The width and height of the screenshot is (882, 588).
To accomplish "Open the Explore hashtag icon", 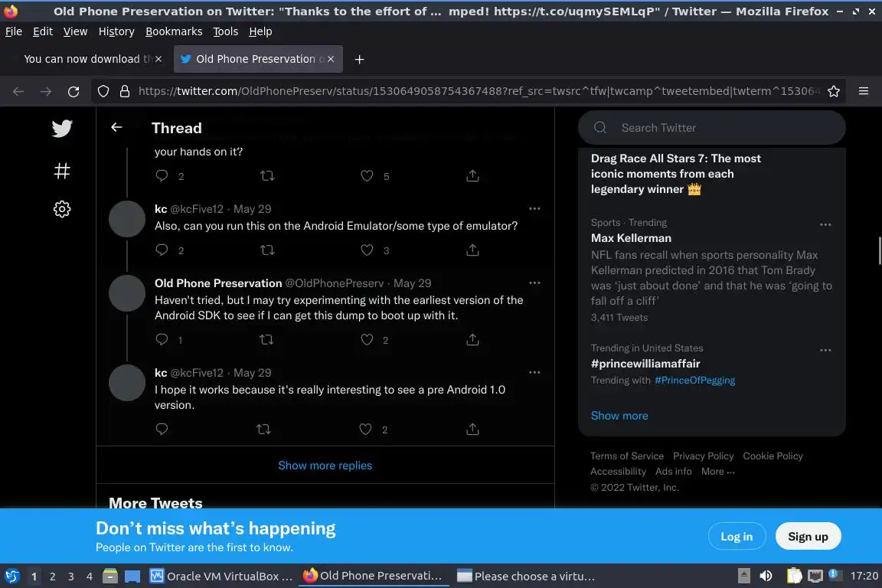I will click(x=62, y=171).
